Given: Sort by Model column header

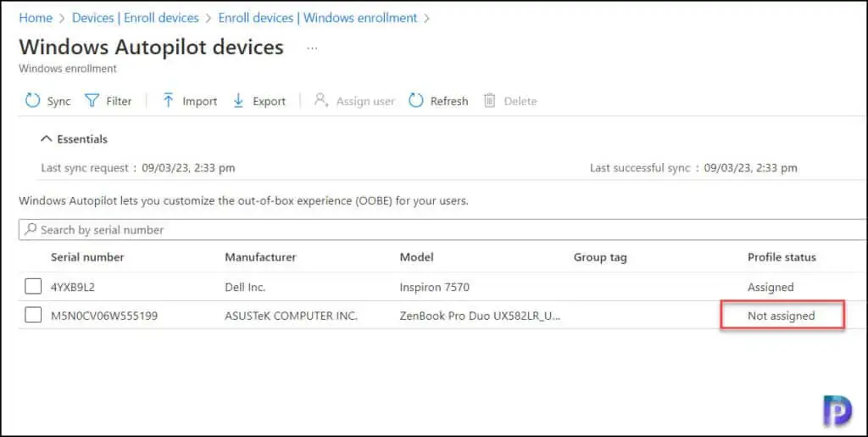Looking at the screenshot, I should 416,257.
